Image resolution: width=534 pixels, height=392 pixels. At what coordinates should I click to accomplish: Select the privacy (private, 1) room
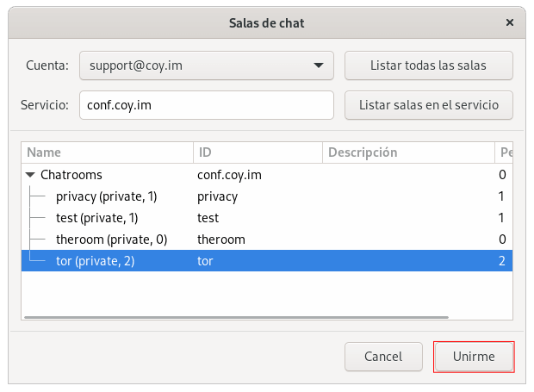106,196
